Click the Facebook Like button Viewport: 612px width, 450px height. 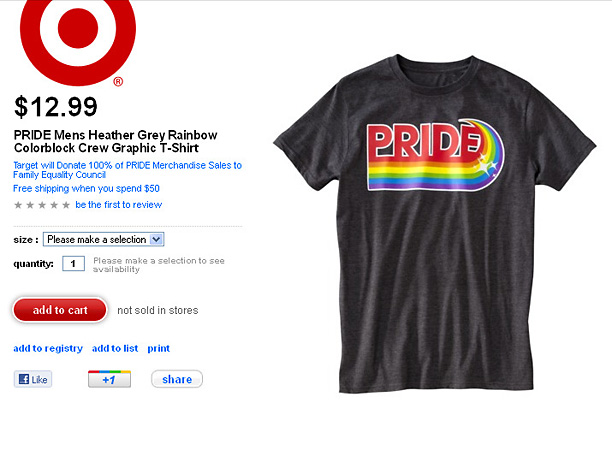coord(33,379)
